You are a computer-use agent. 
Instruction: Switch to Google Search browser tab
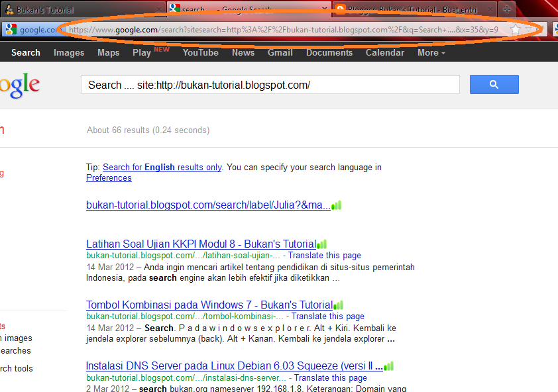249,10
